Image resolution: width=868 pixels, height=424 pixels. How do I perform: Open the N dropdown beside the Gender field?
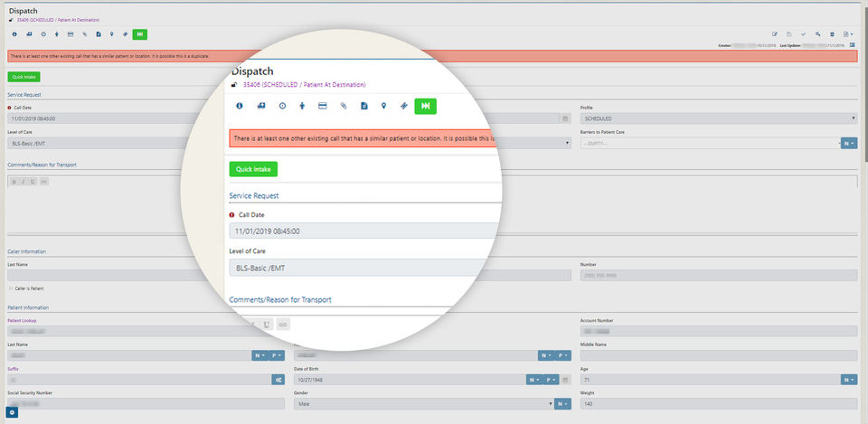(563, 404)
